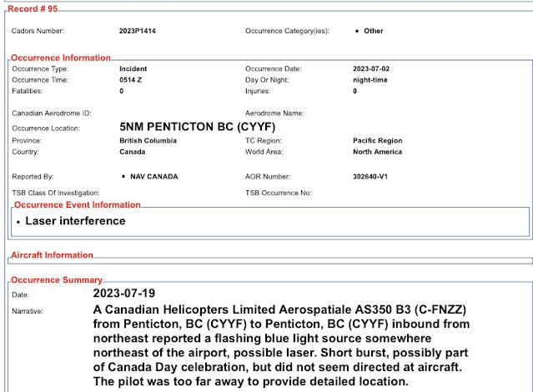Click the Pacific Region value
The height and width of the screenshot is (392, 533).
pos(378,141)
